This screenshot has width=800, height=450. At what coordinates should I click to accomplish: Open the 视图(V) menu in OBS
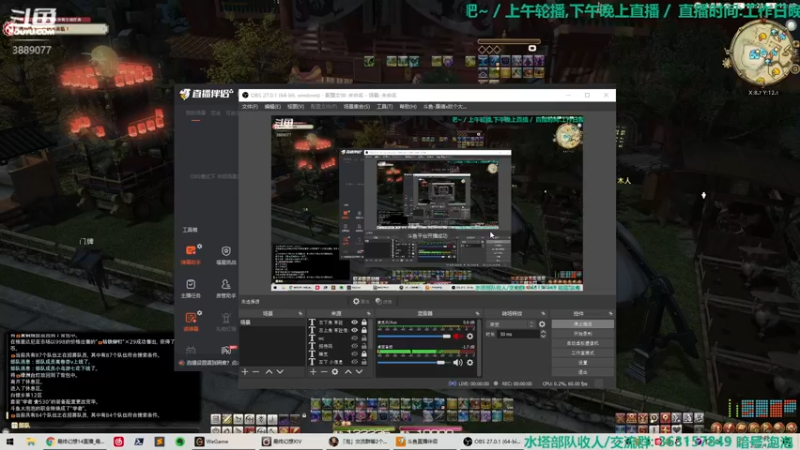295,107
